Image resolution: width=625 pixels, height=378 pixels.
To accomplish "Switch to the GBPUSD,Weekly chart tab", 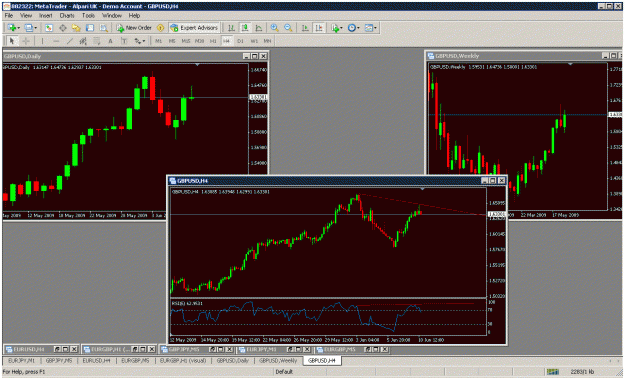I will [x=278, y=361].
